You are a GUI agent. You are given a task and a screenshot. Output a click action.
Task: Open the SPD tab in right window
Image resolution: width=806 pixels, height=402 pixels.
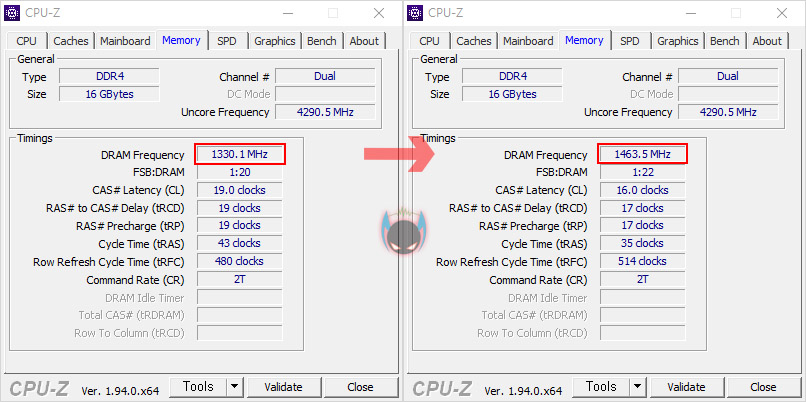pyautogui.click(x=629, y=41)
